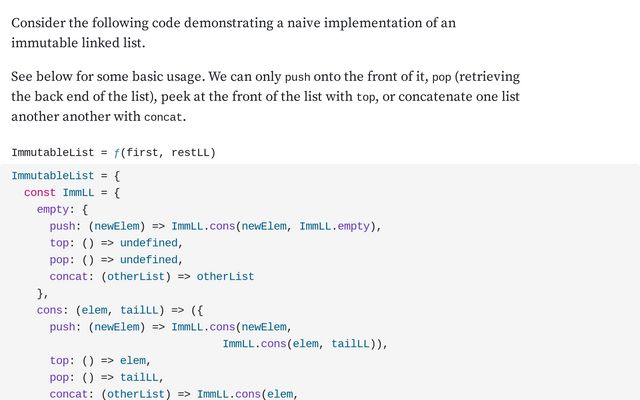The height and width of the screenshot is (400, 640).
Task: Click the 'concat: (otherList) => otherList' line
Action: click(x=152, y=276)
